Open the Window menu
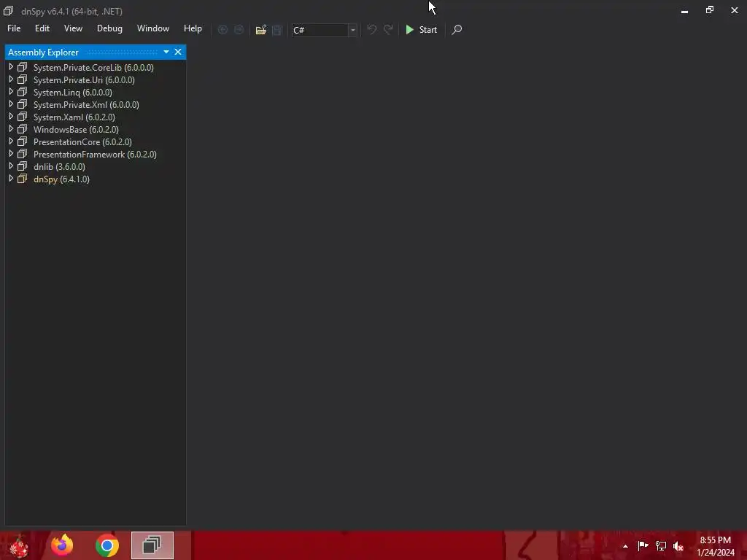The height and width of the screenshot is (560, 747). click(x=153, y=28)
